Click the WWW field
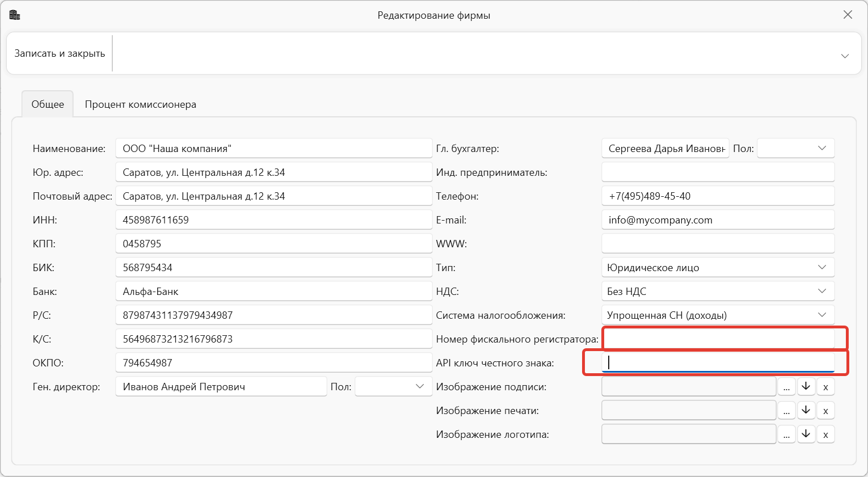 click(x=718, y=243)
